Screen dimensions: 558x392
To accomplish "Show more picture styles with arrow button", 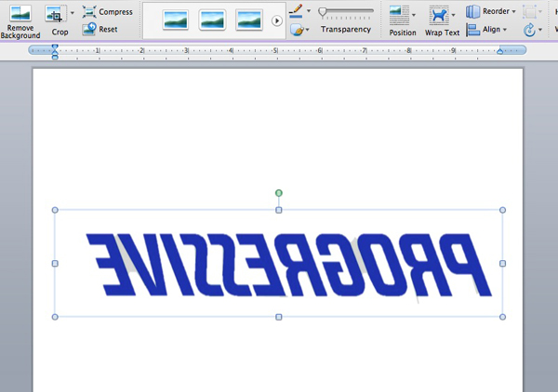I will [x=277, y=21].
